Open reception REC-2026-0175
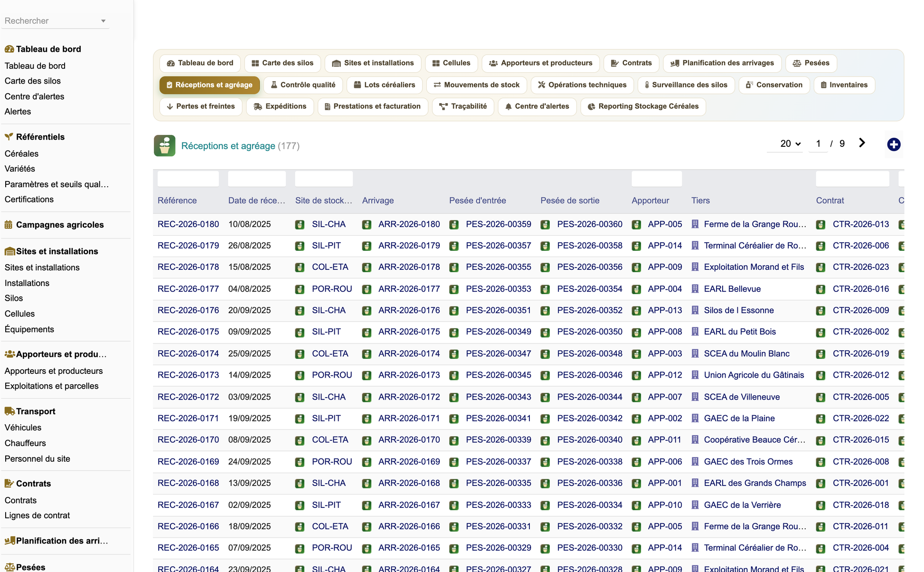Image resolution: width=924 pixels, height=572 pixels. (x=189, y=332)
